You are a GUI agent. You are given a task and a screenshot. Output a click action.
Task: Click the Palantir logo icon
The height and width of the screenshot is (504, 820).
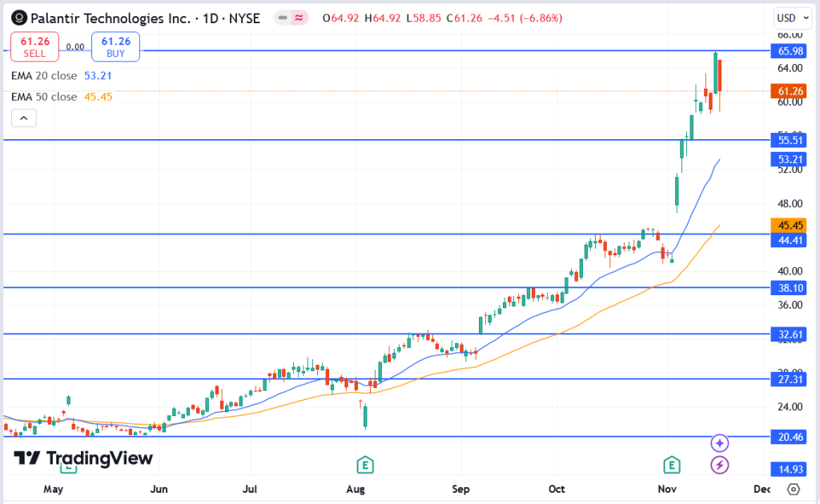19,18
